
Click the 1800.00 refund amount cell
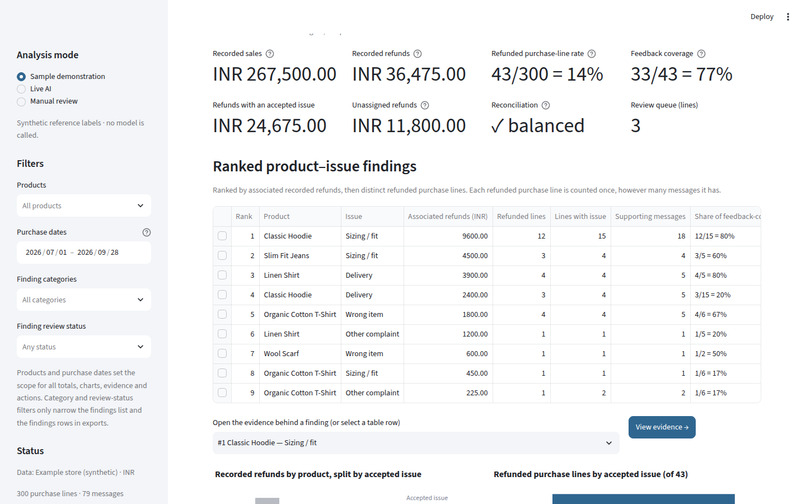tap(448, 314)
